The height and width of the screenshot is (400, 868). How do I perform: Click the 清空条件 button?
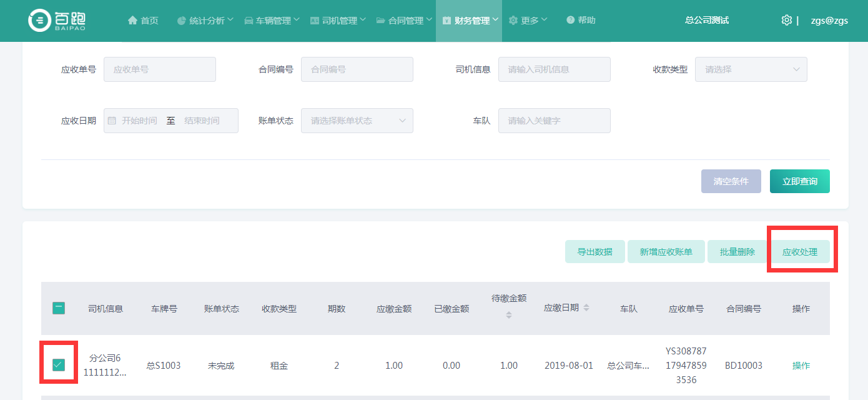(731, 181)
